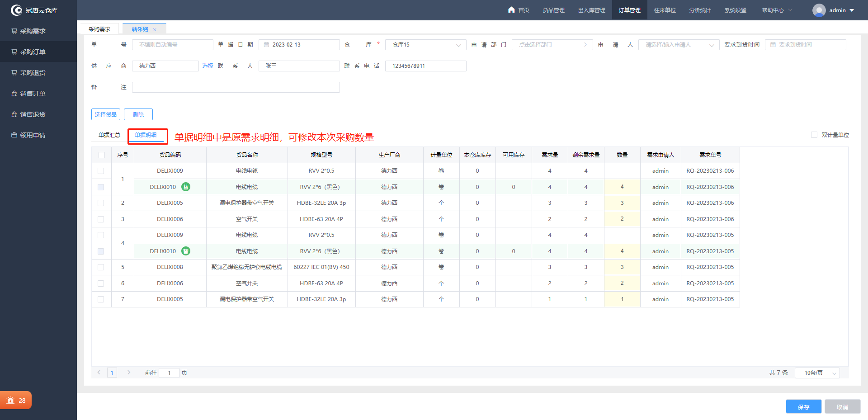868x420 pixels.
Task: Open 销售退货 in the sidebar
Action: [38, 114]
